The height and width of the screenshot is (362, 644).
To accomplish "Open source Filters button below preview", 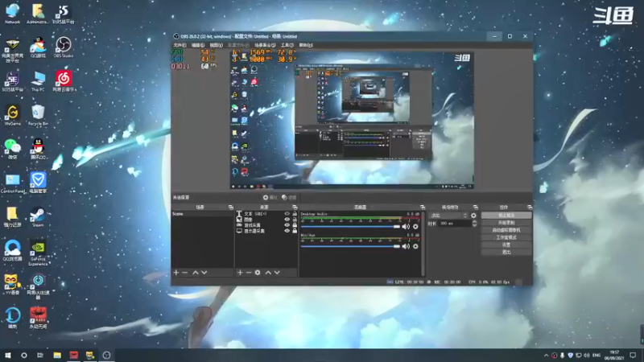I will (289, 197).
